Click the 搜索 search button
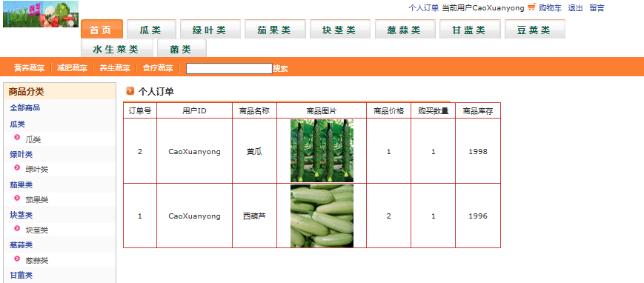 pos(281,69)
